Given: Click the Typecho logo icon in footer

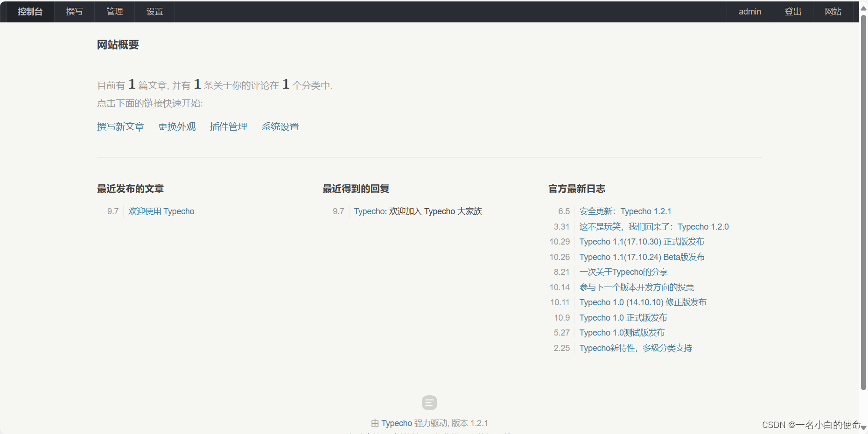Looking at the screenshot, I should tap(429, 402).
